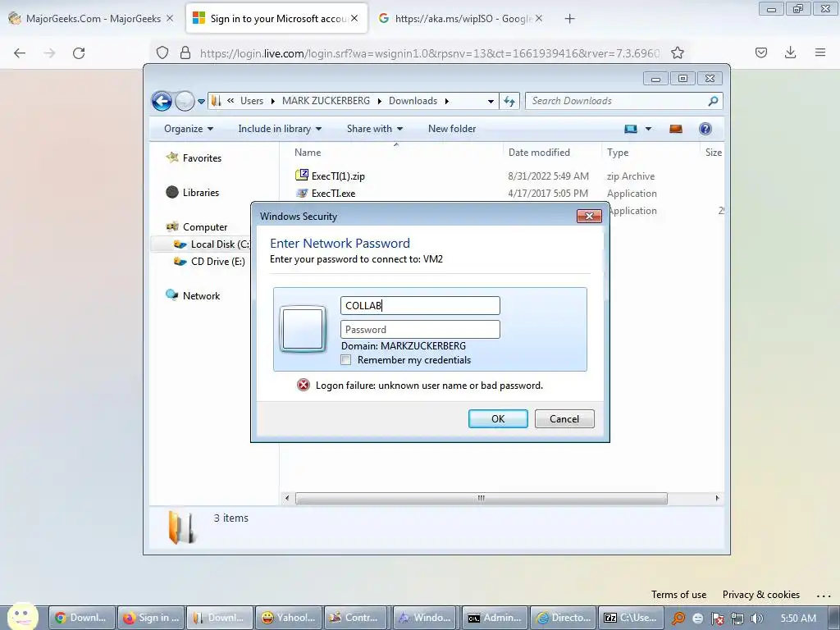Viewport: 840px width, 630px height.
Task: Expand the address bar history dropdown
Action: 491,101
